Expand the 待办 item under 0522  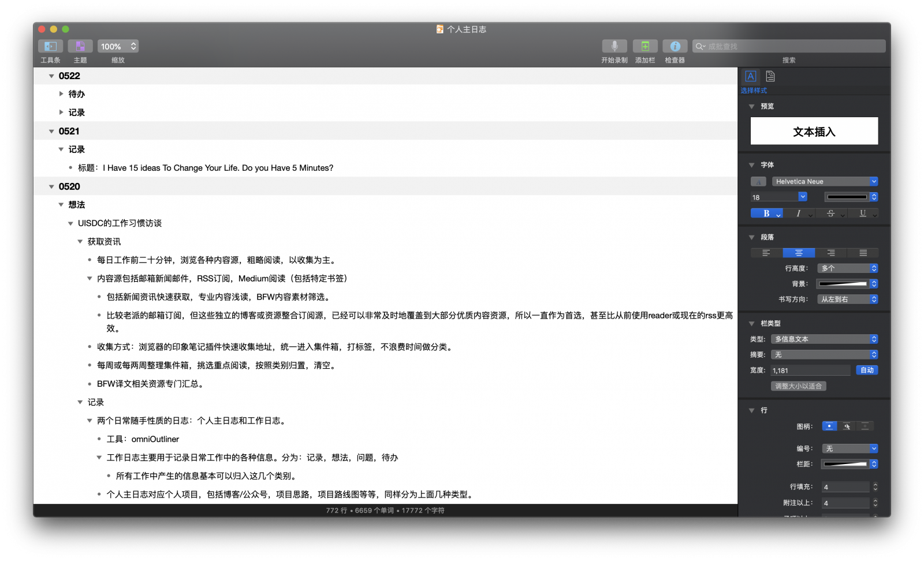(x=61, y=93)
